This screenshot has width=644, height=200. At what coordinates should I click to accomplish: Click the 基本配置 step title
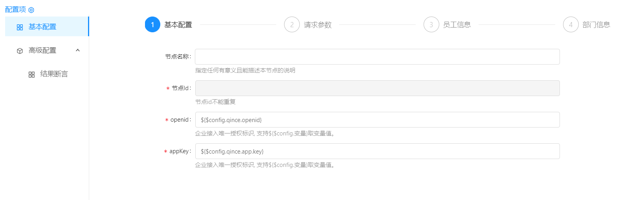[x=178, y=25]
